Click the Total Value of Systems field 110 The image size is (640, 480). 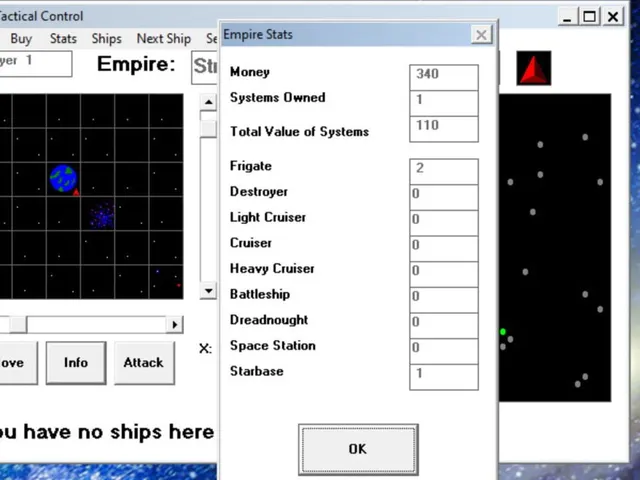pyautogui.click(x=444, y=129)
